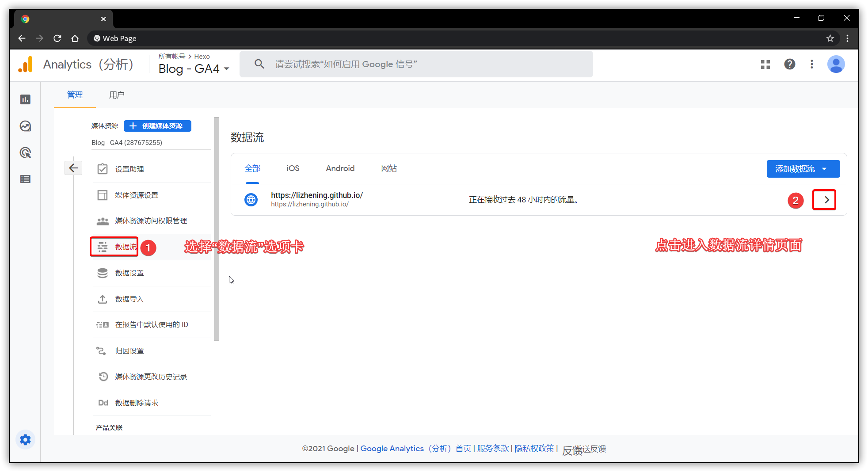Switch to the 用户 tab
The width and height of the screenshot is (868, 472).
[x=117, y=95]
